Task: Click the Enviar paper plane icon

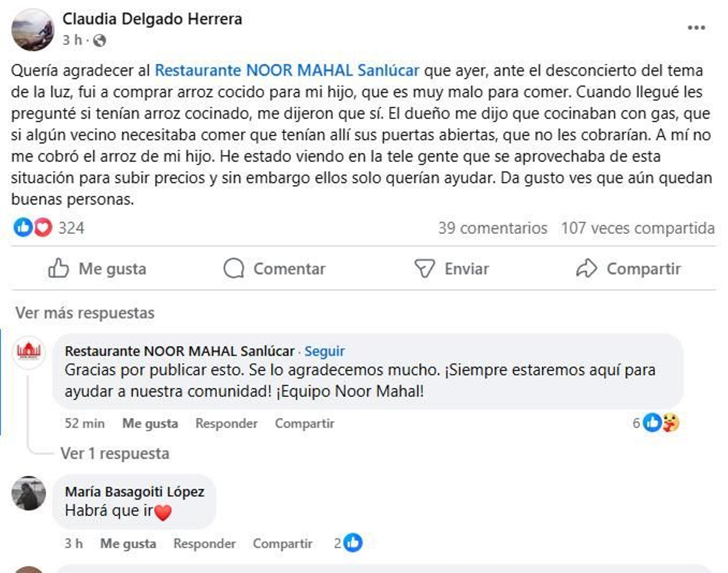Action: click(425, 268)
